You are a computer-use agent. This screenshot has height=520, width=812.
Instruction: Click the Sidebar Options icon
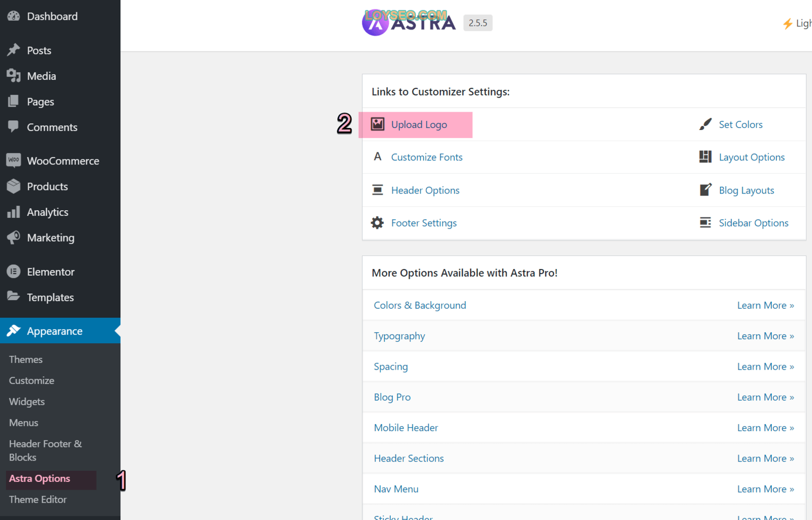(705, 223)
